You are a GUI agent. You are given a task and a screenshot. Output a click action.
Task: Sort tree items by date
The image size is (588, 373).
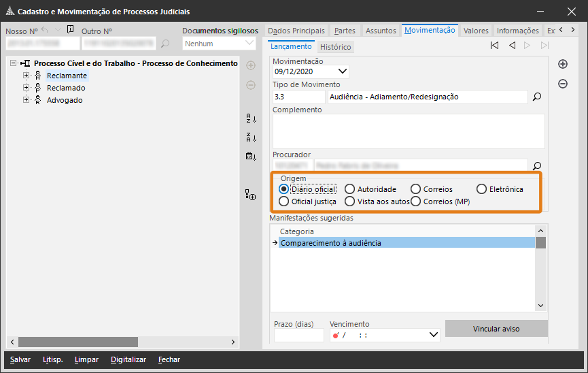pos(251,157)
